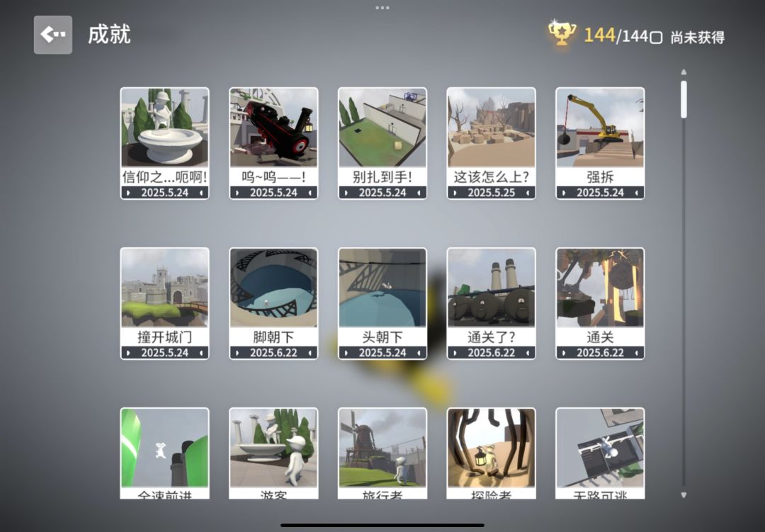Viewport: 765px width, 532px height.
Task: Select the 头朝下 achievement card
Action: tap(382, 303)
